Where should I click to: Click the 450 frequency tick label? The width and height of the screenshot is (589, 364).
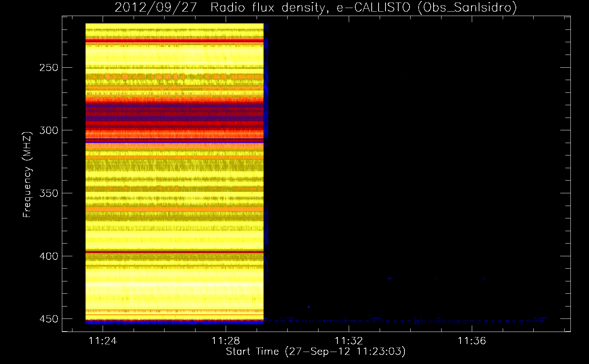pos(49,319)
